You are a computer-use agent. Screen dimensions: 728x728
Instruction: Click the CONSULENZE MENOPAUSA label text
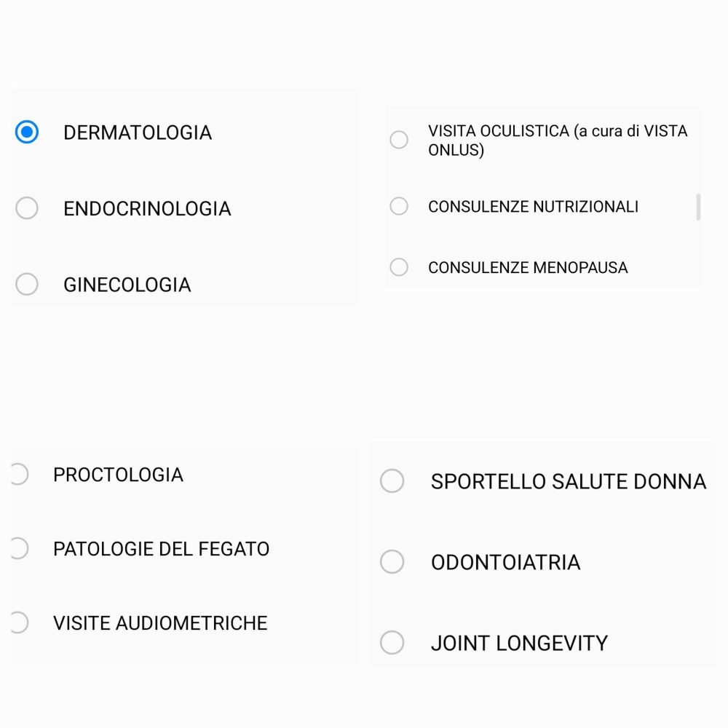point(528,267)
